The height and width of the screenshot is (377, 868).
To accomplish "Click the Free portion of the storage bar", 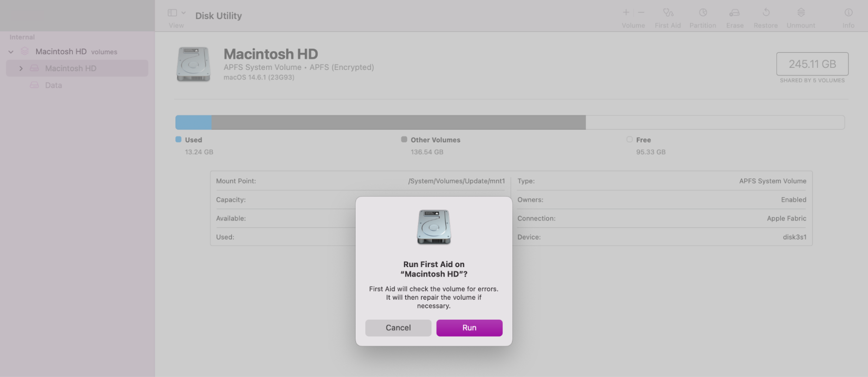I will [715, 122].
